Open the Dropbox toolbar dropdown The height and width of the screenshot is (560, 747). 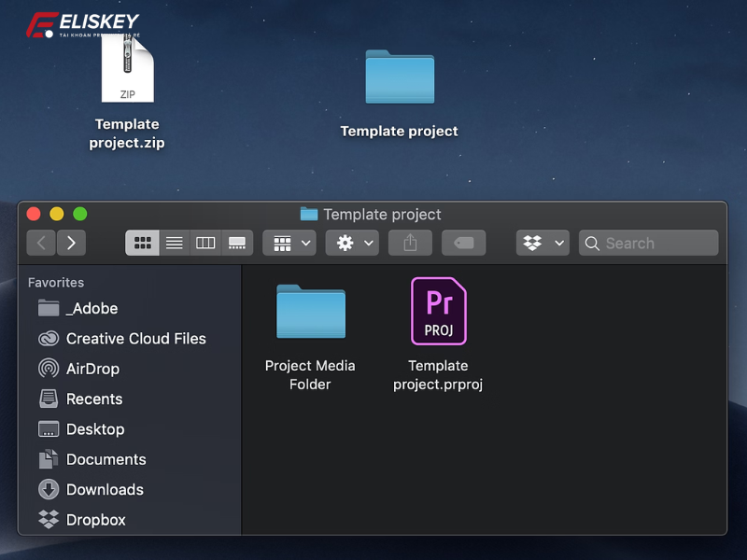click(542, 243)
